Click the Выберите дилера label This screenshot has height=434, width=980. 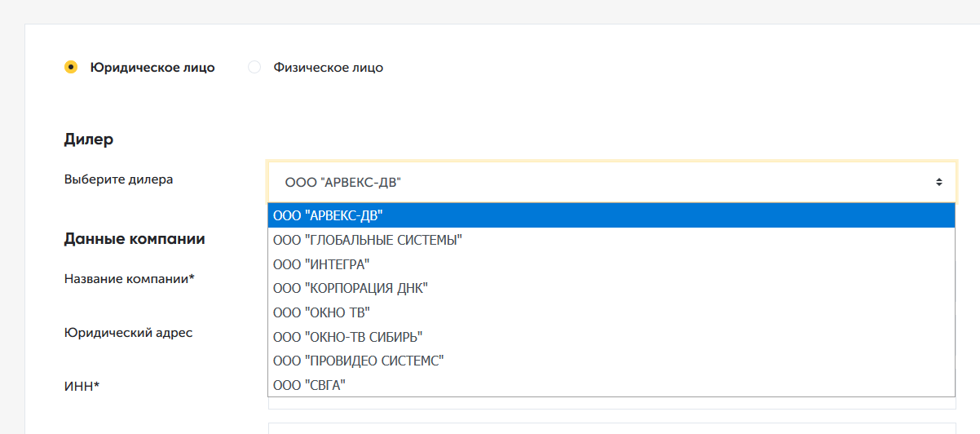tap(118, 179)
